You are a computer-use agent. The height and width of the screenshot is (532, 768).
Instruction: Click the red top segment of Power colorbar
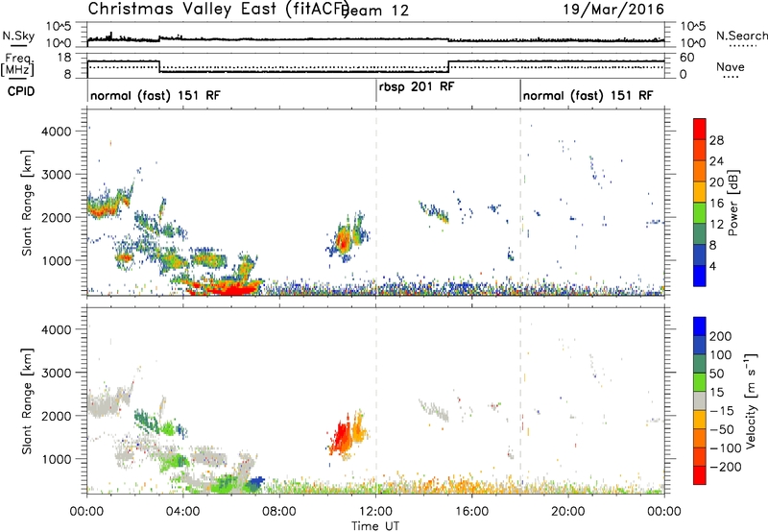pos(700,129)
